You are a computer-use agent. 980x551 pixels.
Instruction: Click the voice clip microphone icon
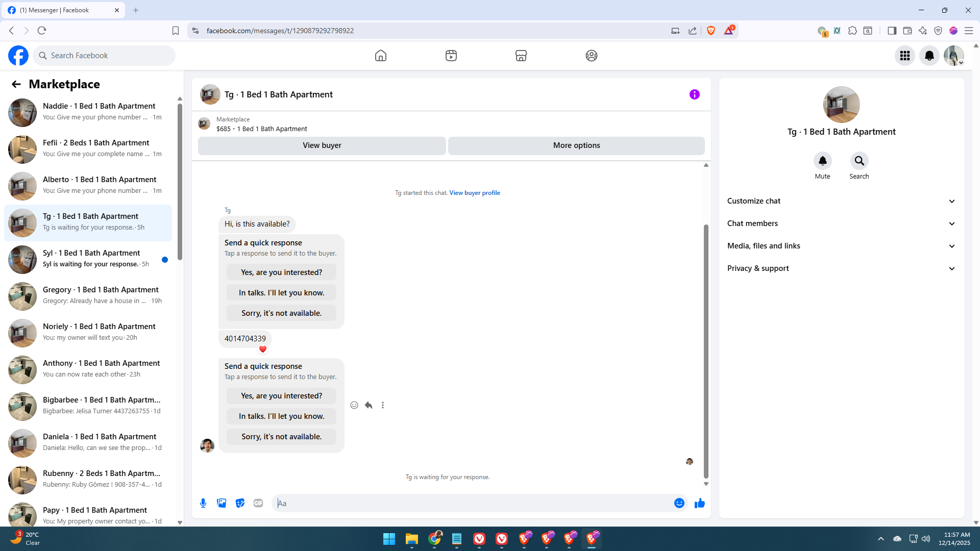tap(203, 503)
